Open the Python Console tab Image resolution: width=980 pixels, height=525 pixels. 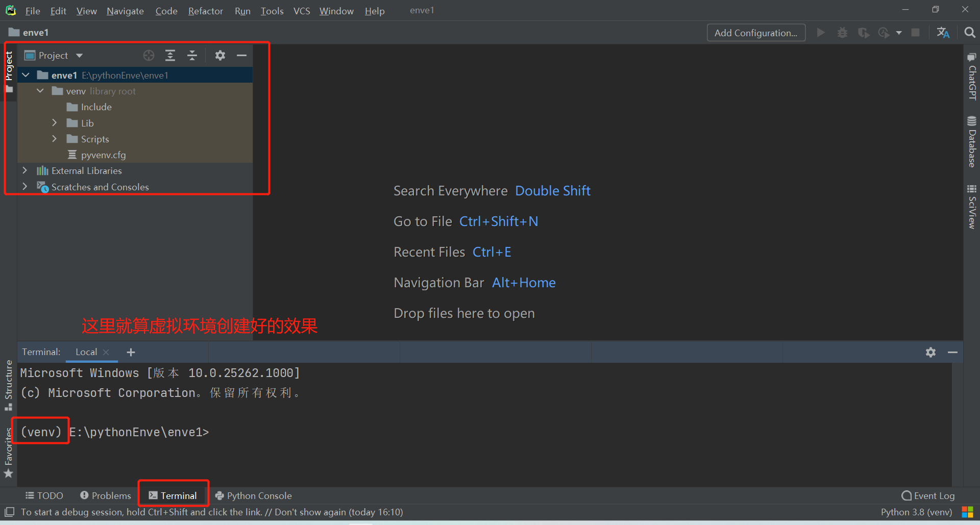click(x=254, y=495)
